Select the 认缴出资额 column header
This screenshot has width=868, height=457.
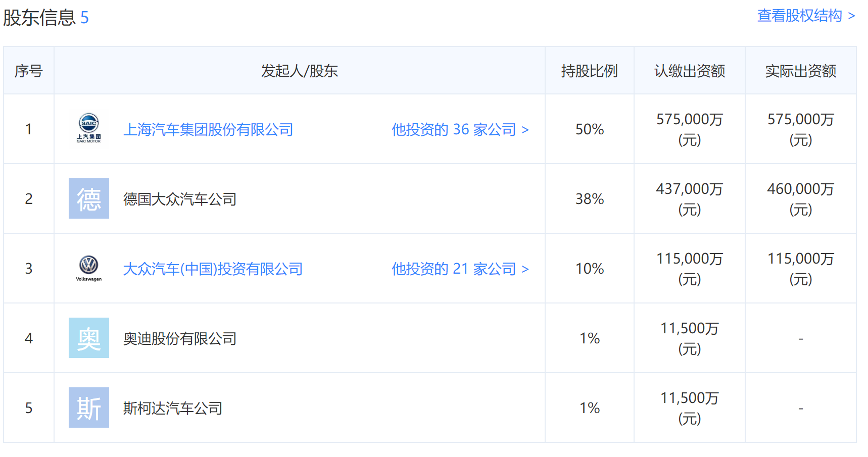689,71
